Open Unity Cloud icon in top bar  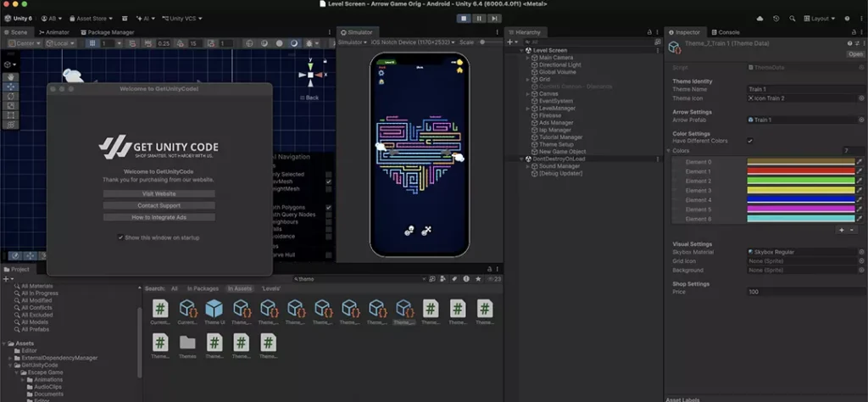[760, 19]
